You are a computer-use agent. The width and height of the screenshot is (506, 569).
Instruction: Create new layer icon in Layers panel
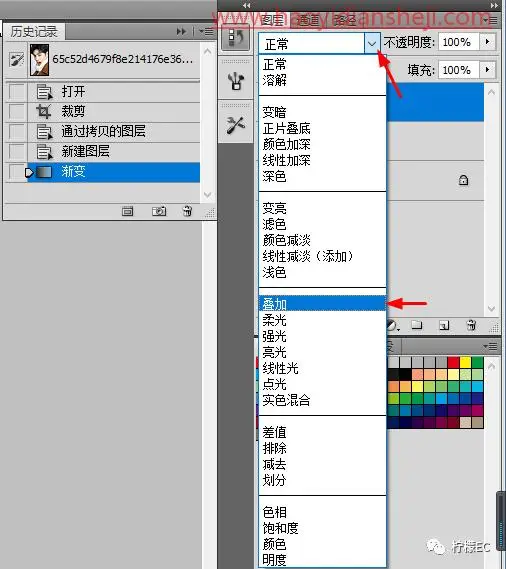click(x=444, y=325)
